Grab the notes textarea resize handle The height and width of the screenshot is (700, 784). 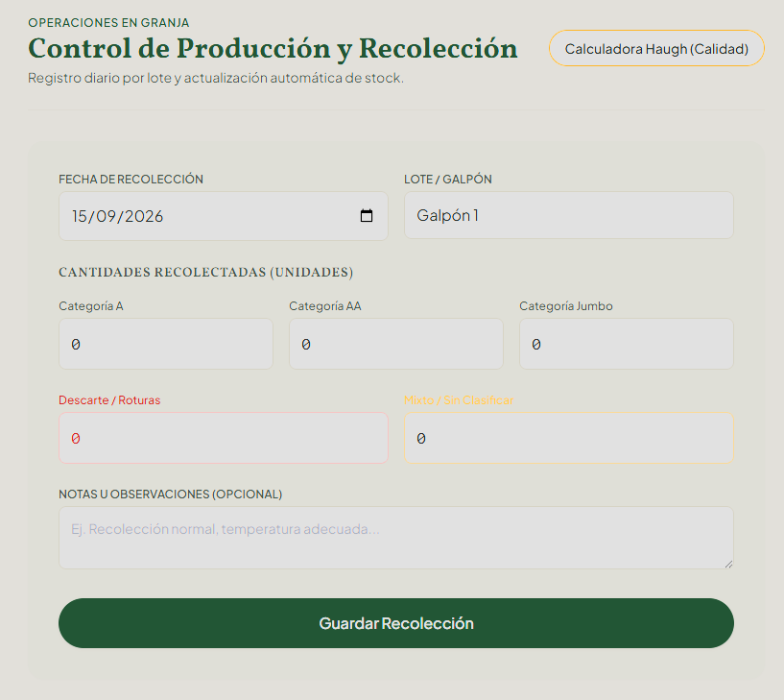tap(728, 564)
